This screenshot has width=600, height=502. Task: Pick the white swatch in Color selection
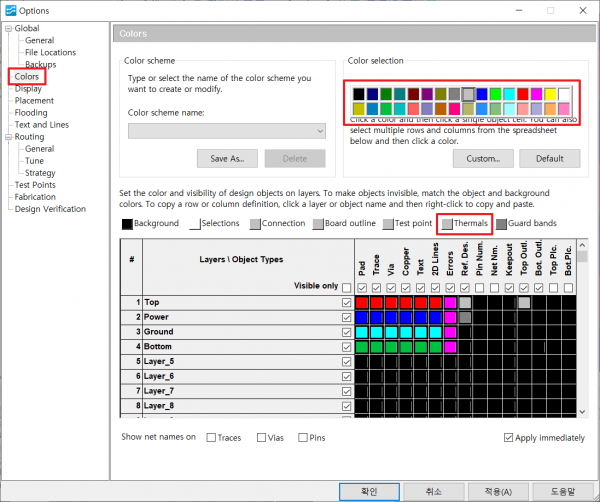[564, 93]
